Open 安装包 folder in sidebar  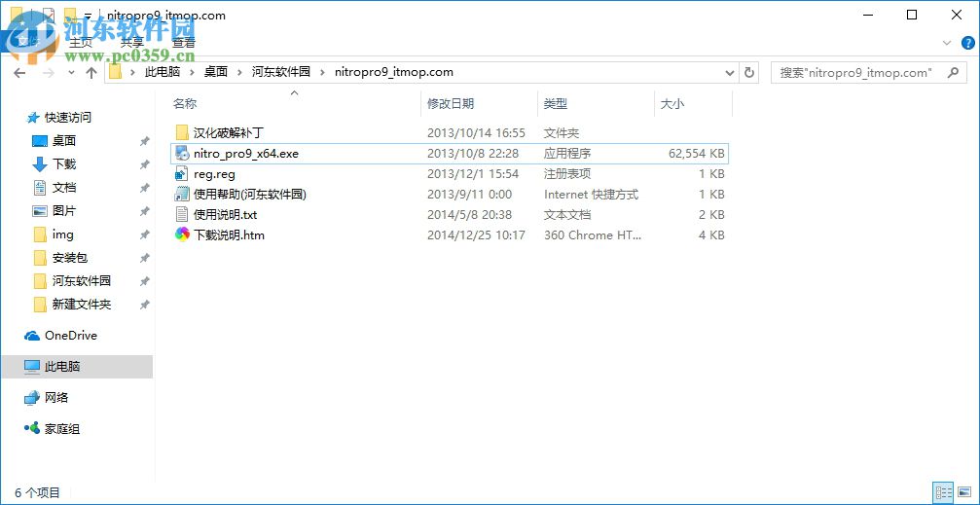coord(69,258)
